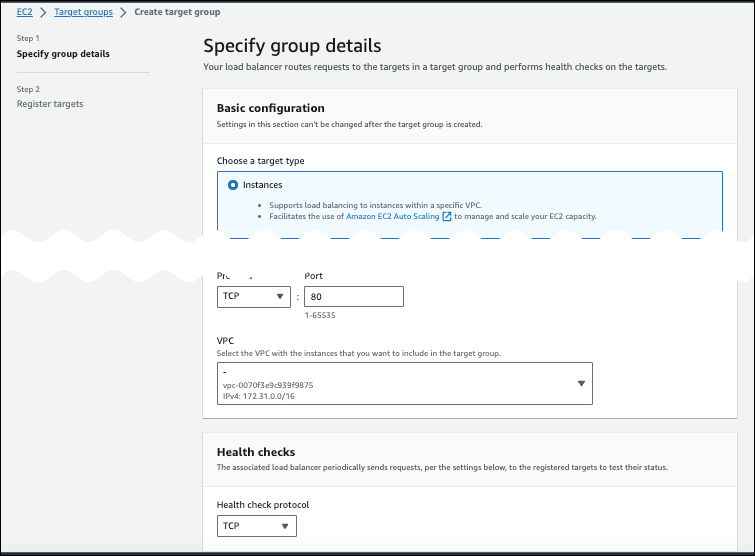Click the Choose a target type label
Viewport: 755px width, 556px height.
260,161
